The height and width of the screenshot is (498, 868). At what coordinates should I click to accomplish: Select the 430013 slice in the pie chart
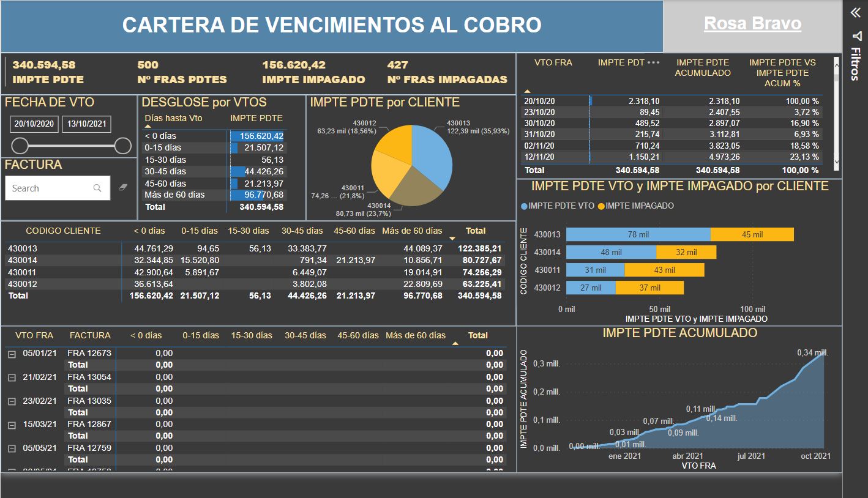[x=430, y=154]
